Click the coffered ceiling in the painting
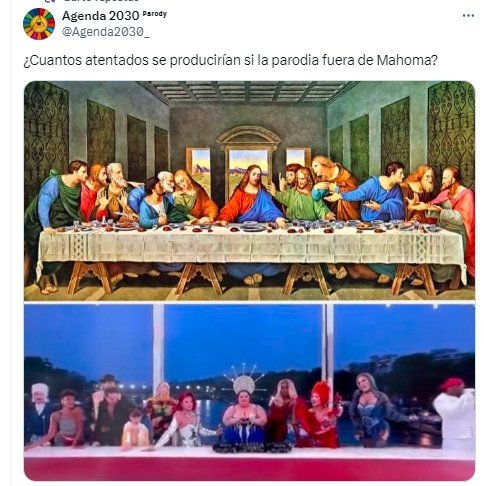Image resolution: width=484 pixels, height=486 pixels. pos(247,91)
